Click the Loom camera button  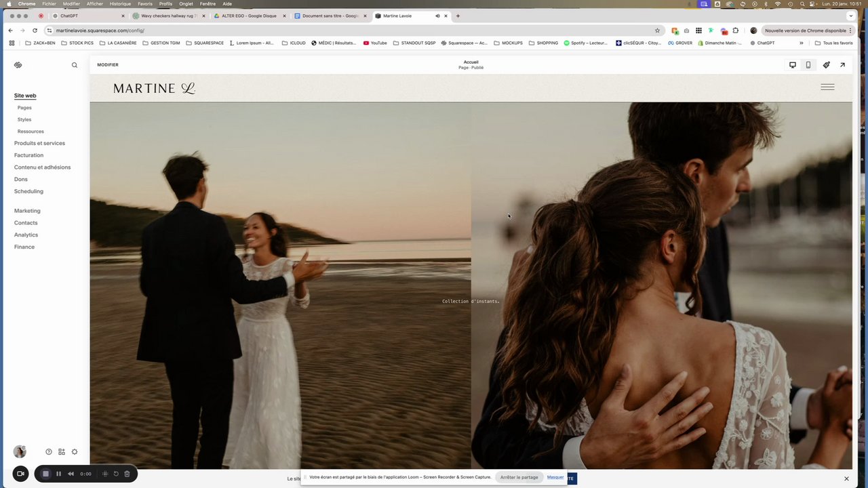(x=20, y=474)
